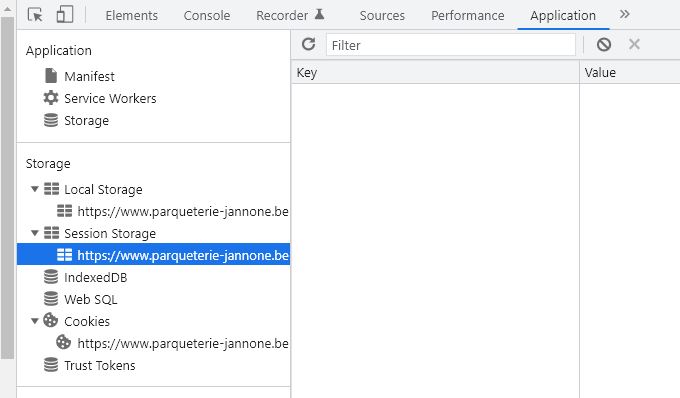The height and width of the screenshot is (398, 680).
Task: Collapse the Local Storage tree arrow
Action: [x=35, y=189]
